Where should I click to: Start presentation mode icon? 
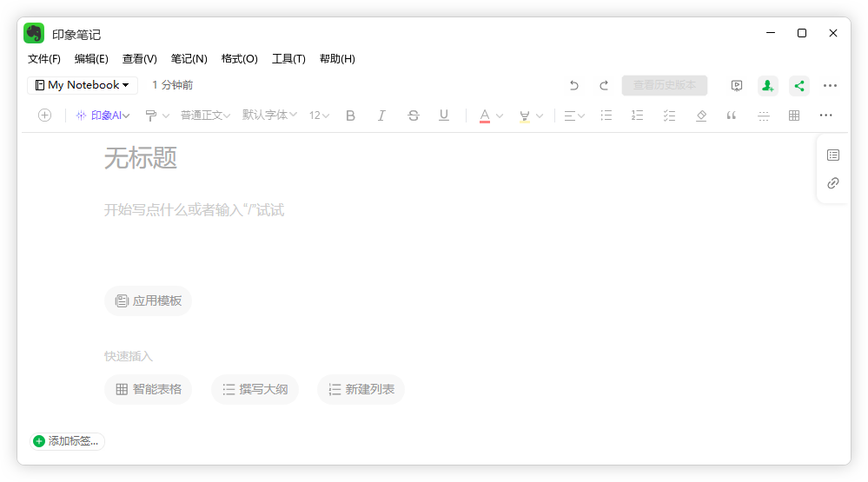736,85
